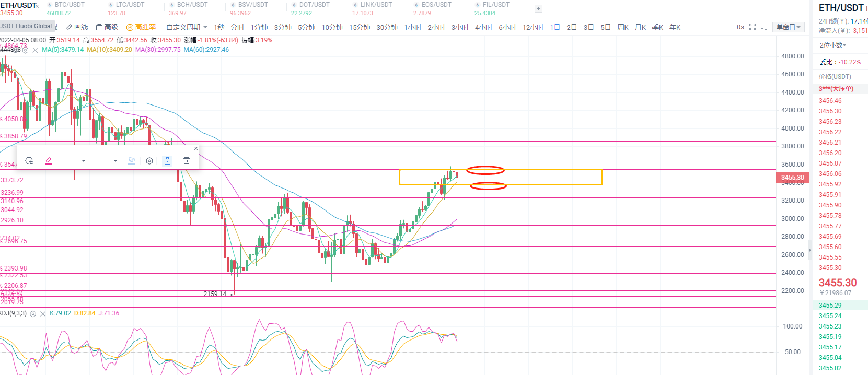Click the undo/reset icon in the drawing toolbar
Image resolution: width=868 pixels, height=375 pixels.
tap(29, 161)
